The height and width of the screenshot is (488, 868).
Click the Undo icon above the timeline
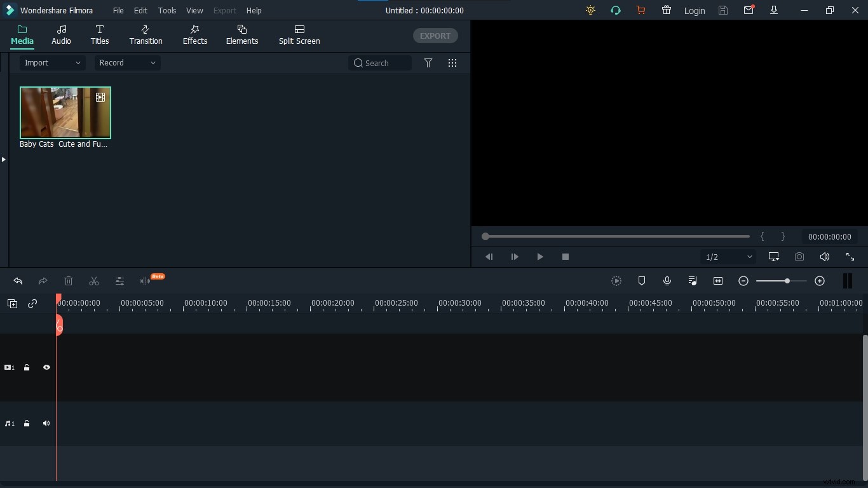click(17, 281)
